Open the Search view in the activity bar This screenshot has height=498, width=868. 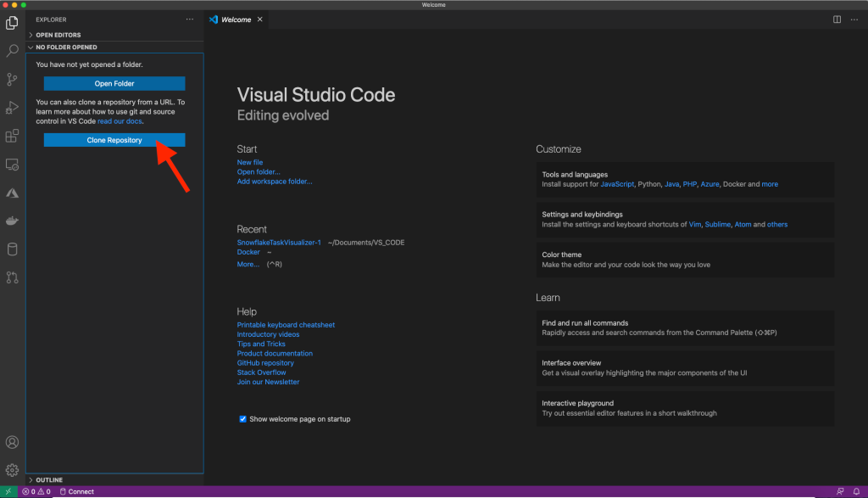pos(12,51)
